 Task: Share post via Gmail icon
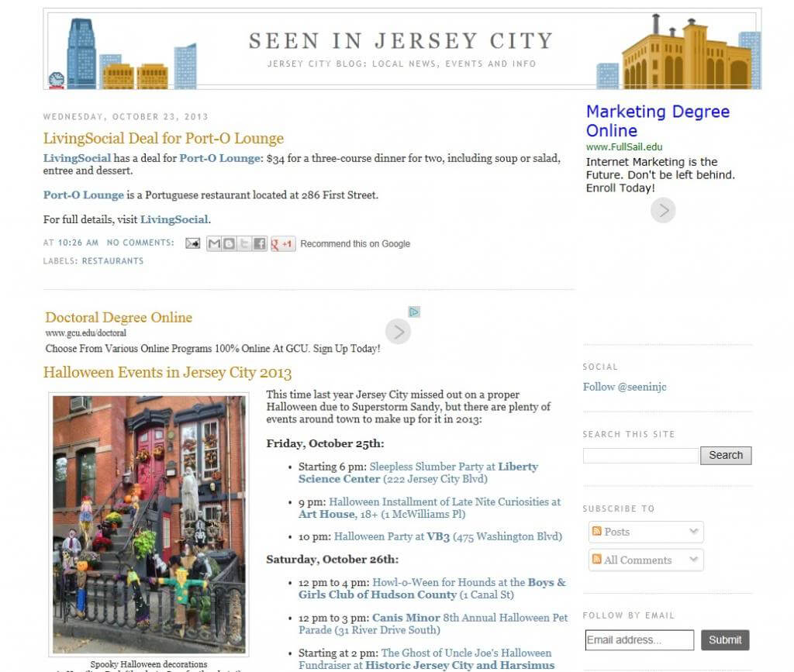pyautogui.click(x=214, y=244)
